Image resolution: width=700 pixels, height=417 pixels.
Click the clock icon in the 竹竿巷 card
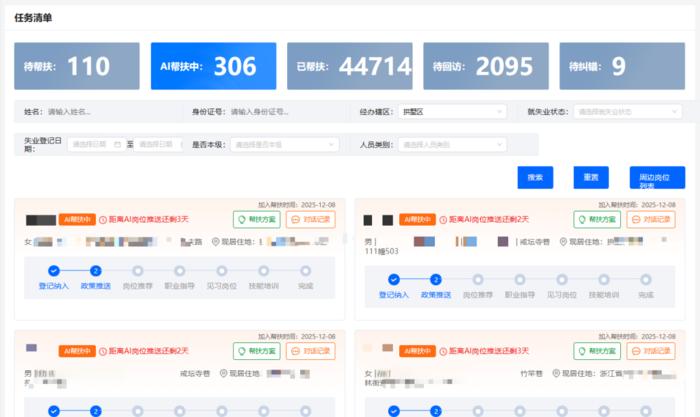coord(443,351)
